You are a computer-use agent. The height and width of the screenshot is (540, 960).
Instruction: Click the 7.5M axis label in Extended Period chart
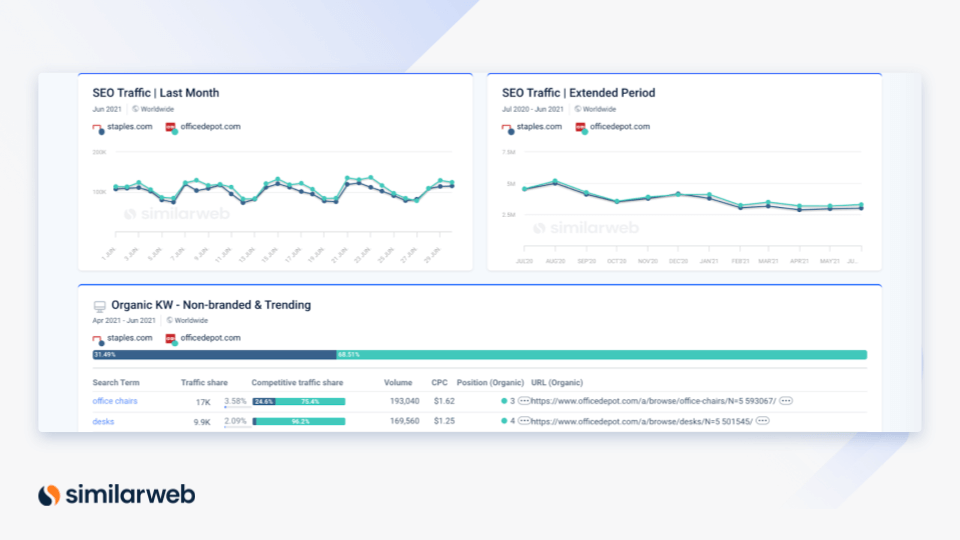coord(509,152)
